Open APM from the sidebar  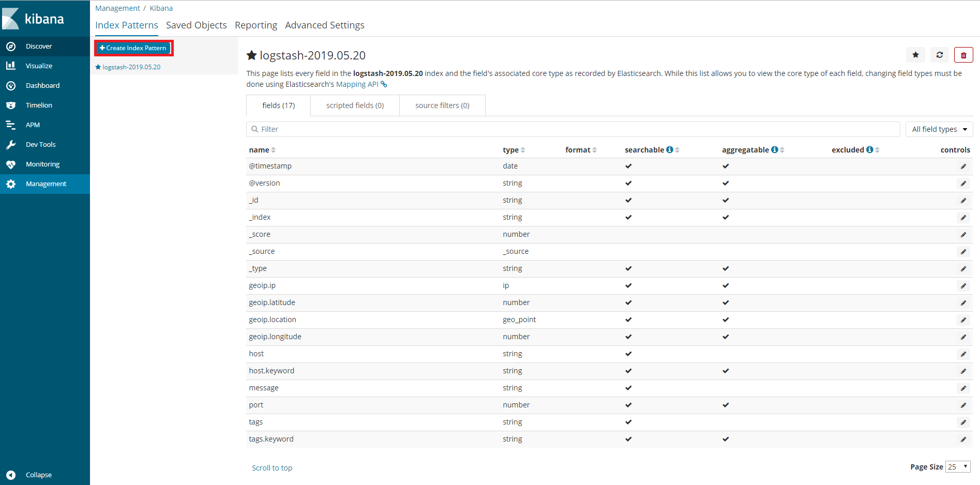44,125
